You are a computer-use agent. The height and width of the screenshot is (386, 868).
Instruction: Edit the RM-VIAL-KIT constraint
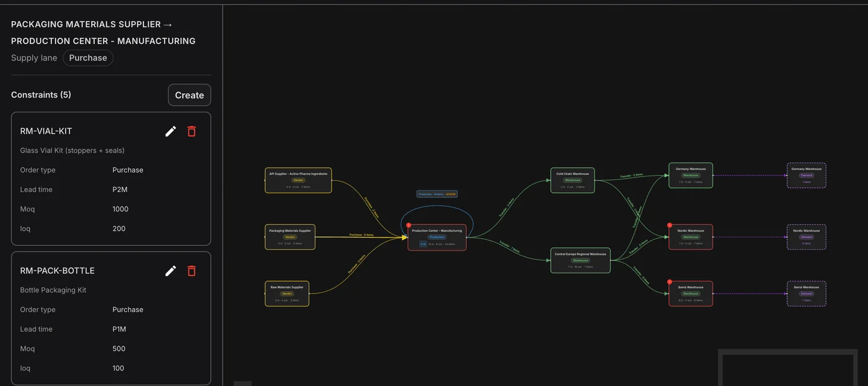coord(170,131)
